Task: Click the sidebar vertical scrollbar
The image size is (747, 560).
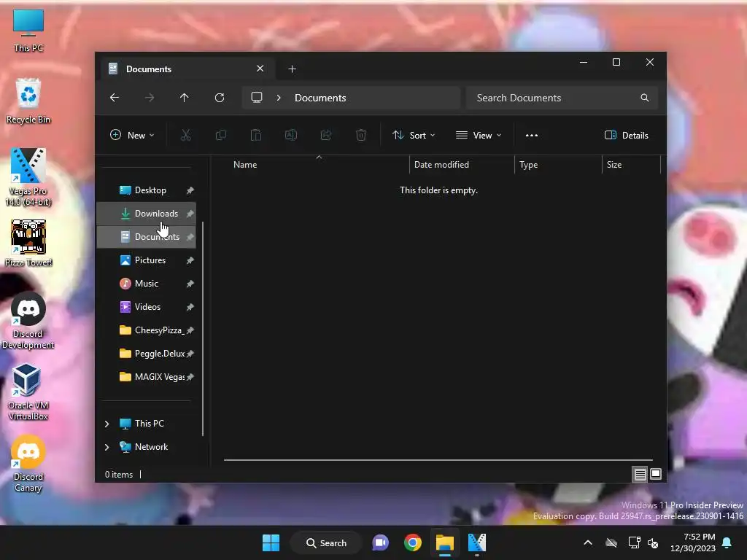Action: tap(203, 329)
